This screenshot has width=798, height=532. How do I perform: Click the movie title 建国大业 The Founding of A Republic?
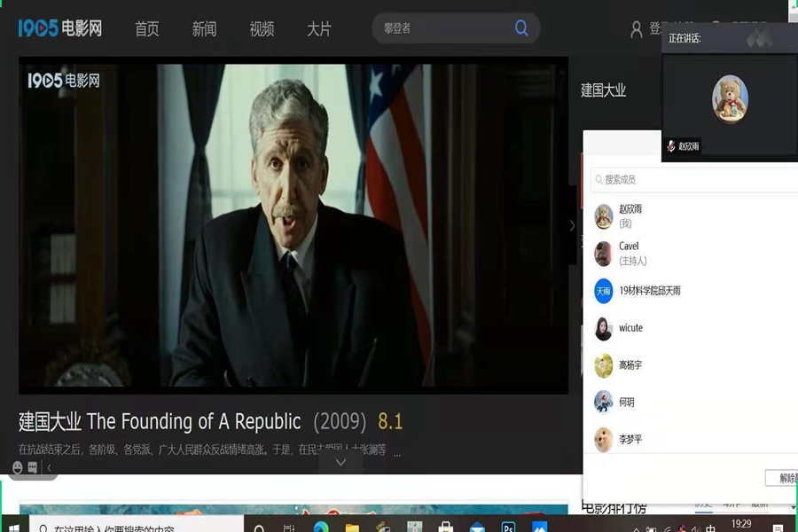click(160, 421)
